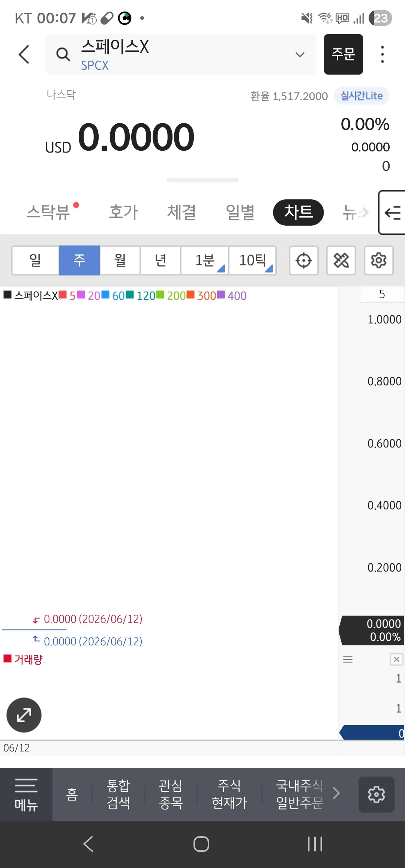Tap the teal 120 moving average legend
The image size is (405, 868).
140,295
